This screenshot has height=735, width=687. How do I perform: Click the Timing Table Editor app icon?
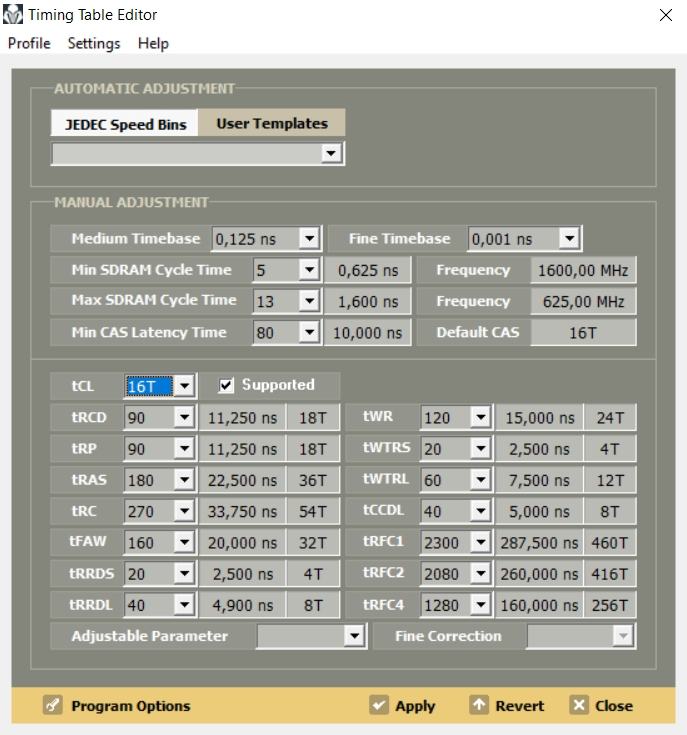point(13,15)
